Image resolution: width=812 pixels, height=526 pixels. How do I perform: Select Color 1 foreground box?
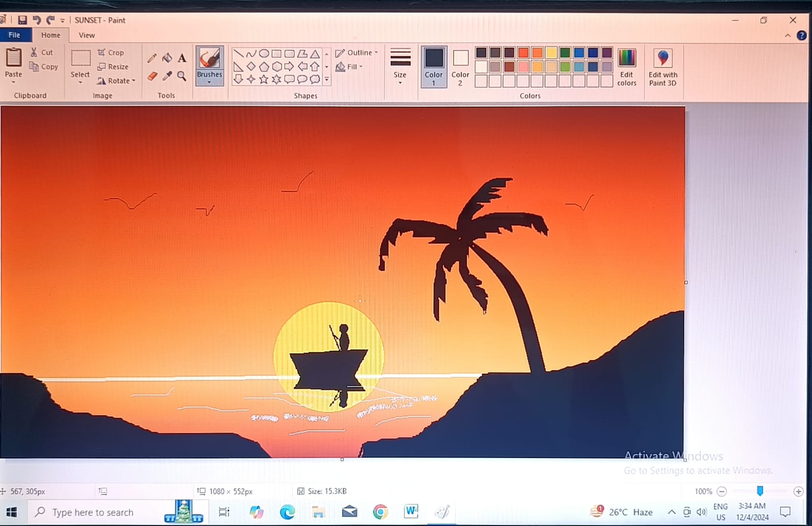(x=433, y=66)
